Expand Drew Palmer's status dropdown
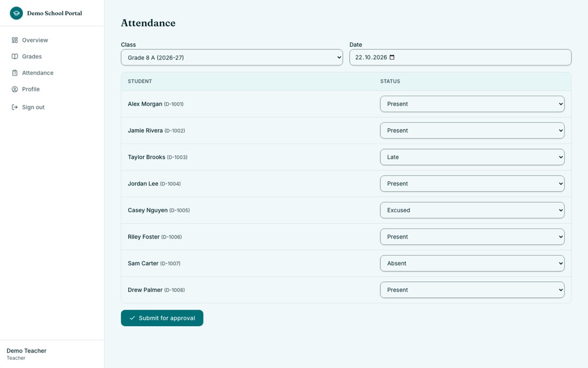This screenshot has width=588, height=368. (472, 290)
